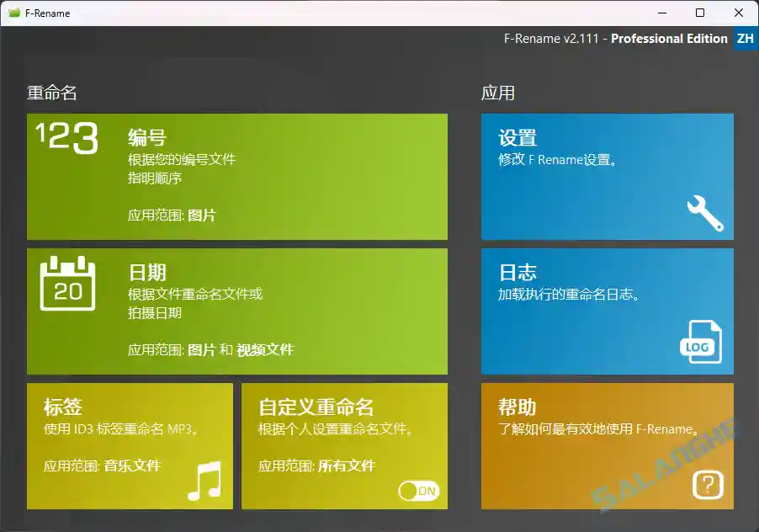The width and height of the screenshot is (759, 532).
Task: Maximize the F-Rename window
Action: coord(701,13)
